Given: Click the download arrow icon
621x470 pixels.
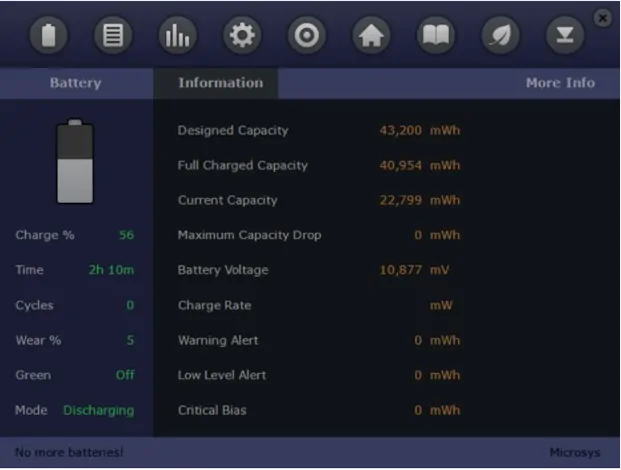Looking at the screenshot, I should (x=565, y=36).
